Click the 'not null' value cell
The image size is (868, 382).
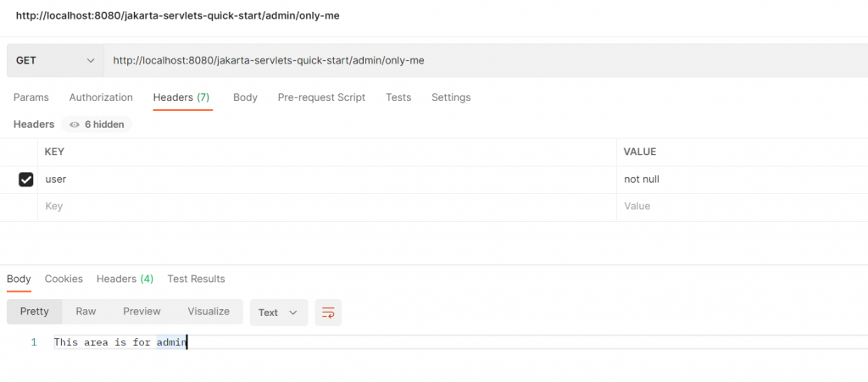tap(742, 180)
